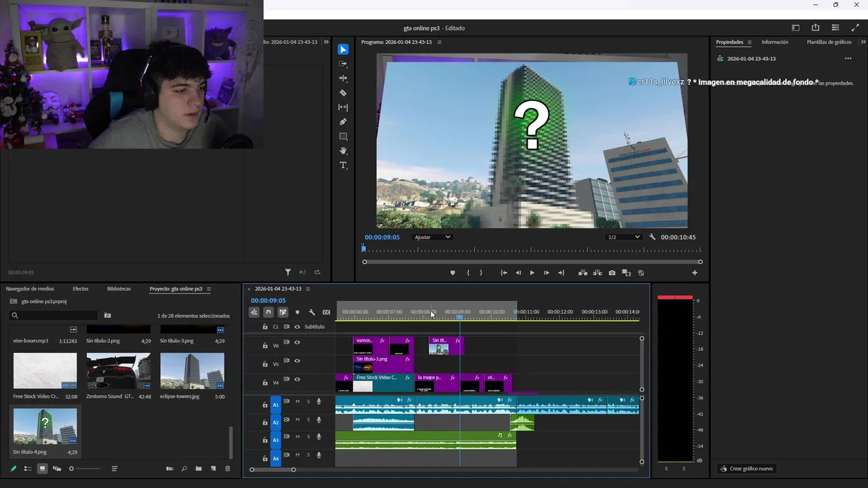868x488 pixels.
Task: Step back one frame in Program monitor
Action: pyautogui.click(x=518, y=273)
